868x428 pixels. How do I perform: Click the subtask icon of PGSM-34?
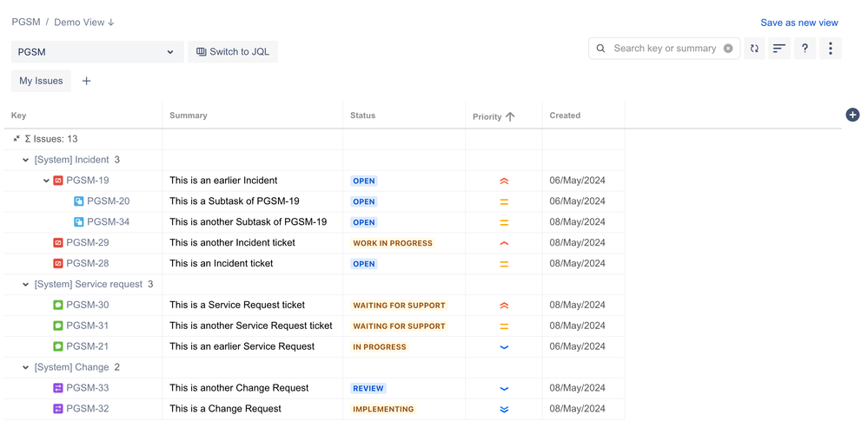click(x=78, y=221)
